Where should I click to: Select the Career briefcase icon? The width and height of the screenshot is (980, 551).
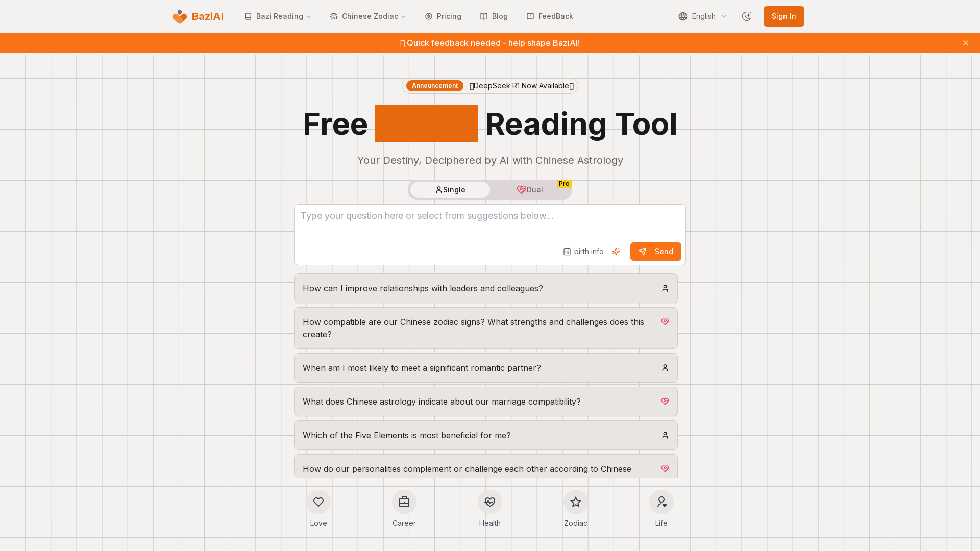[x=404, y=502]
